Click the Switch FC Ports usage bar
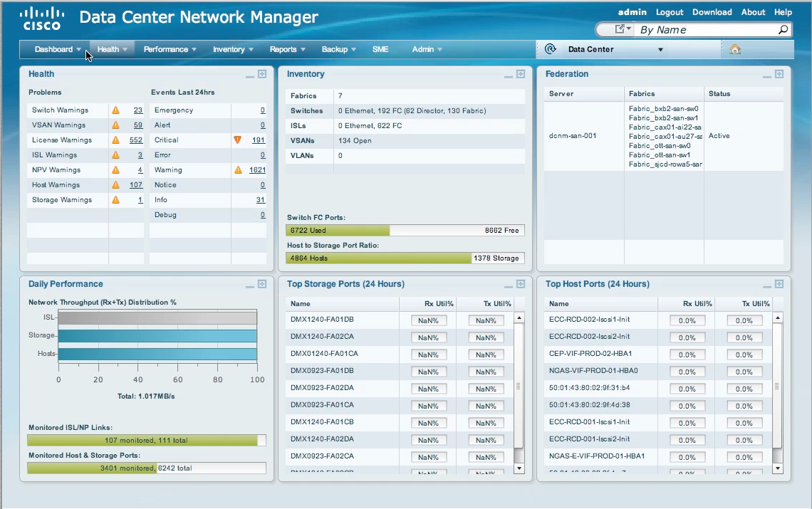The height and width of the screenshot is (509, 812). [x=405, y=231]
